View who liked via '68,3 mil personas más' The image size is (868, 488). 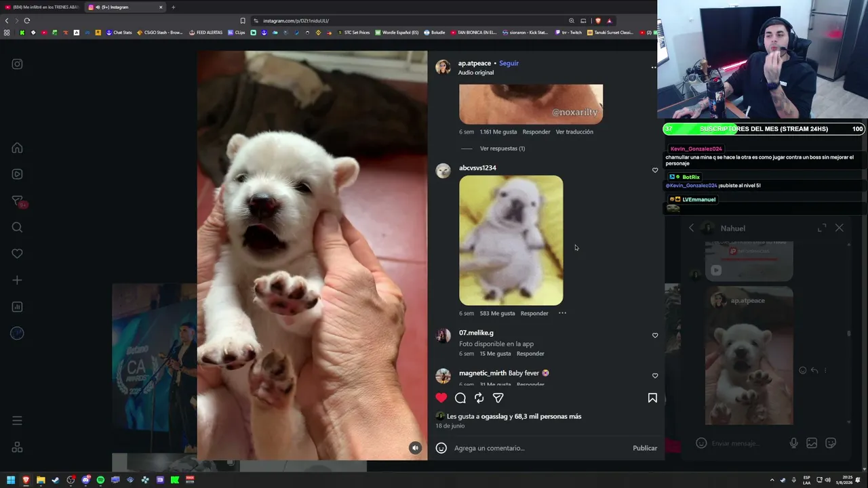[548, 416]
